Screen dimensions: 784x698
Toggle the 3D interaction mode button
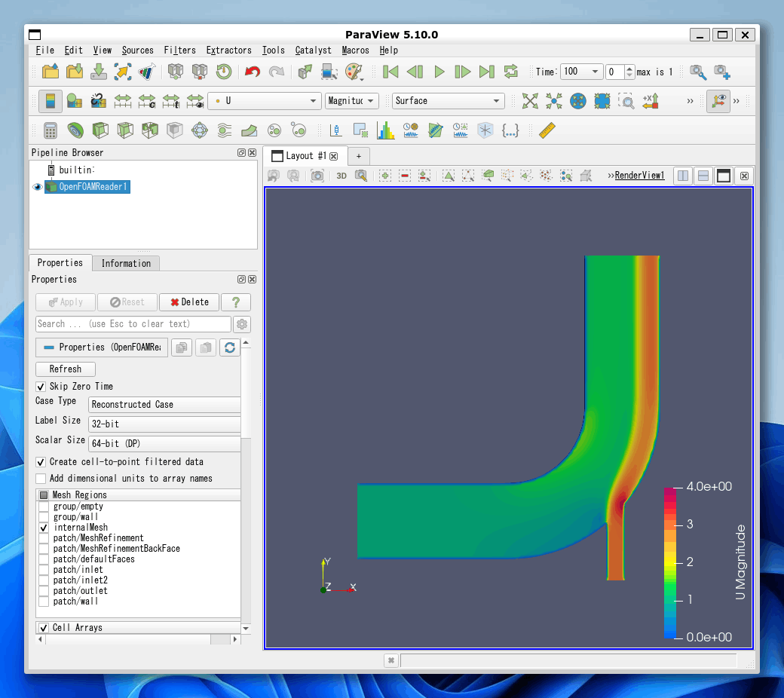tap(341, 176)
